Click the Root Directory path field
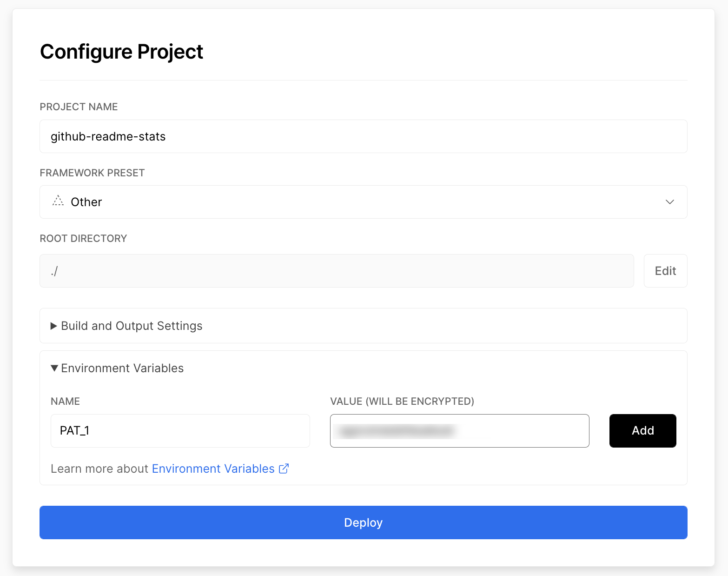Image resolution: width=728 pixels, height=576 pixels. (337, 271)
